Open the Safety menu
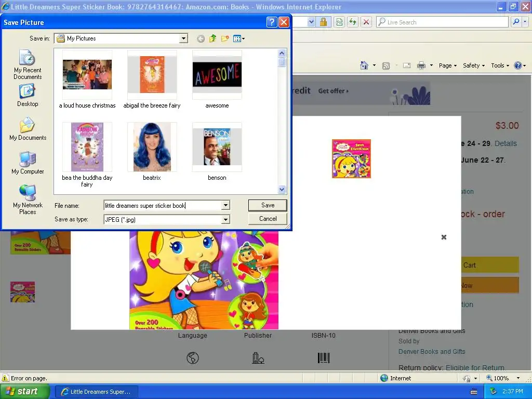532x399 pixels. (x=474, y=65)
